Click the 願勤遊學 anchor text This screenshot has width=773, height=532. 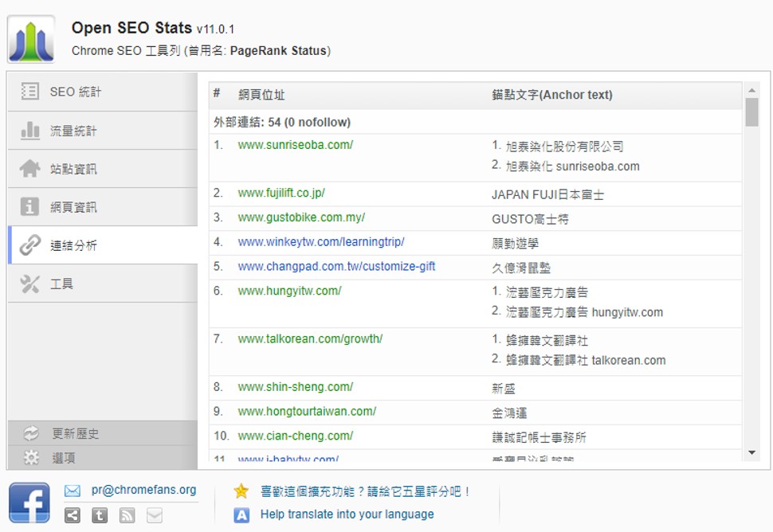coord(515,244)
